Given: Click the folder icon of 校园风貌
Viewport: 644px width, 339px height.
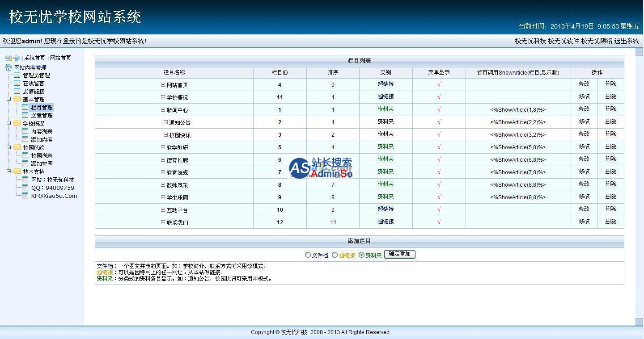Looking at the screenshot, I should pos(17,147).
